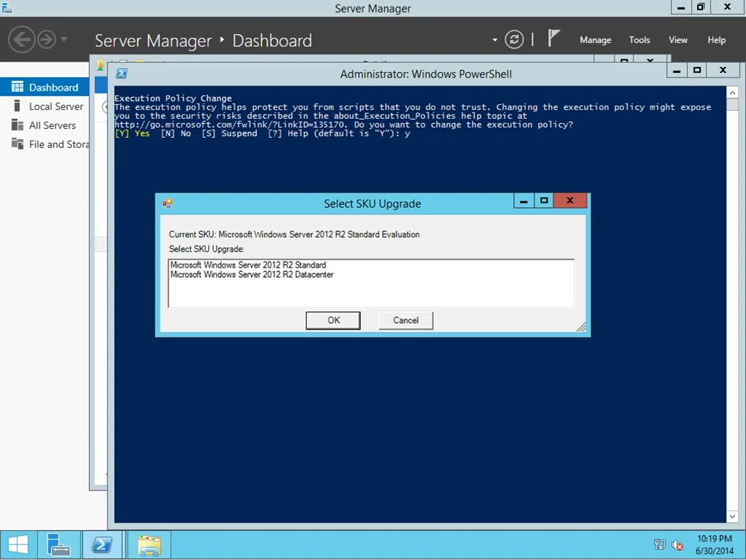This screenshot has width=746, height=560.
Task: Click the SKU upgrade list box empty area
Action: point(371,294)
